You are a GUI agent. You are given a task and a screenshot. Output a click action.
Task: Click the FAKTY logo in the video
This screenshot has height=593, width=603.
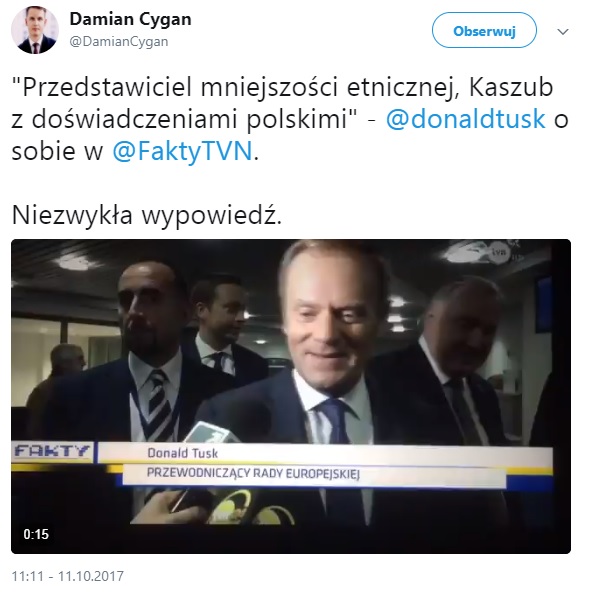[52, 451]
